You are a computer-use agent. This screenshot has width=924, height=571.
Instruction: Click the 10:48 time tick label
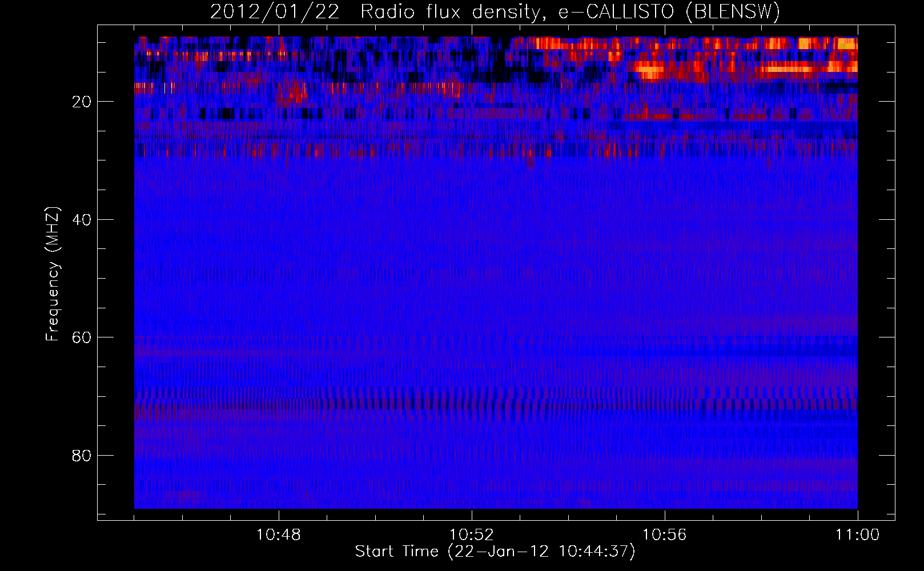(279, 535)
